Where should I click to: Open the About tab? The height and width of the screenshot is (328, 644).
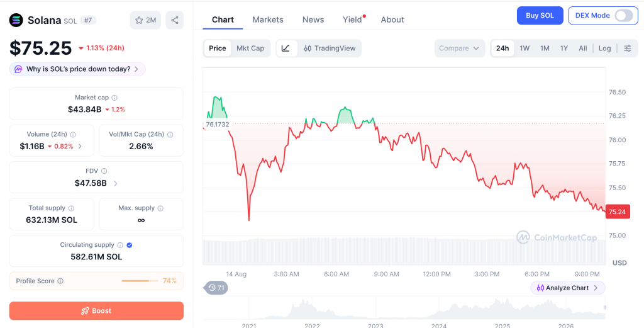click(x=392, y=20)
